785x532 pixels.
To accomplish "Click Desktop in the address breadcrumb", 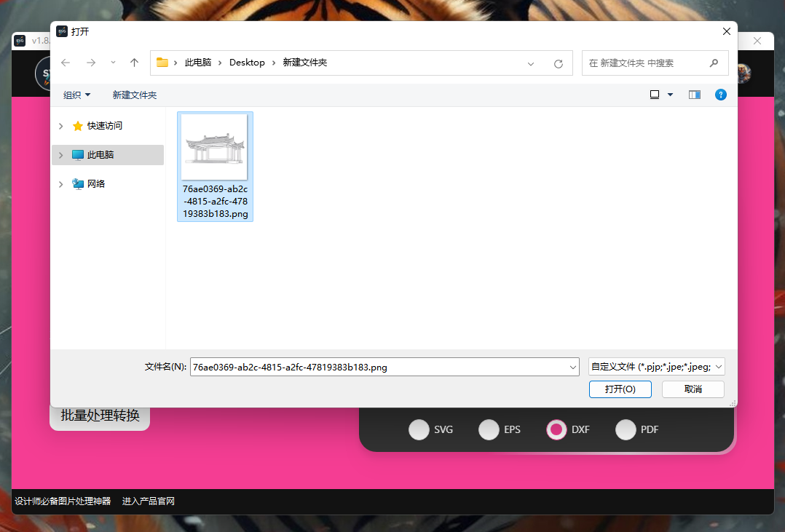I will [247, 63].
